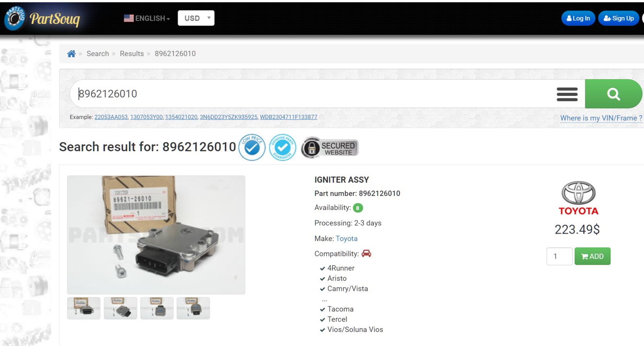644x346 pixels.
Task: Click the Sign Up button
Action: click(x=618, y=18)
